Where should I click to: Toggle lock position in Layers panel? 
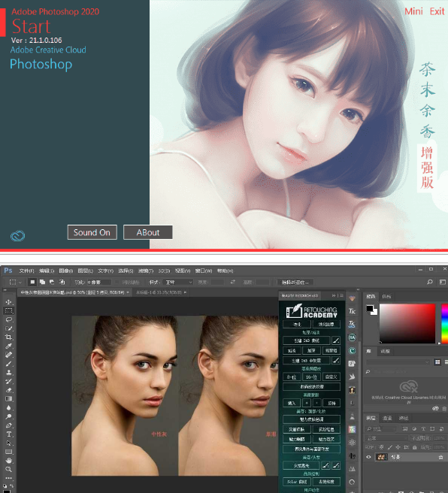point(398,446)
